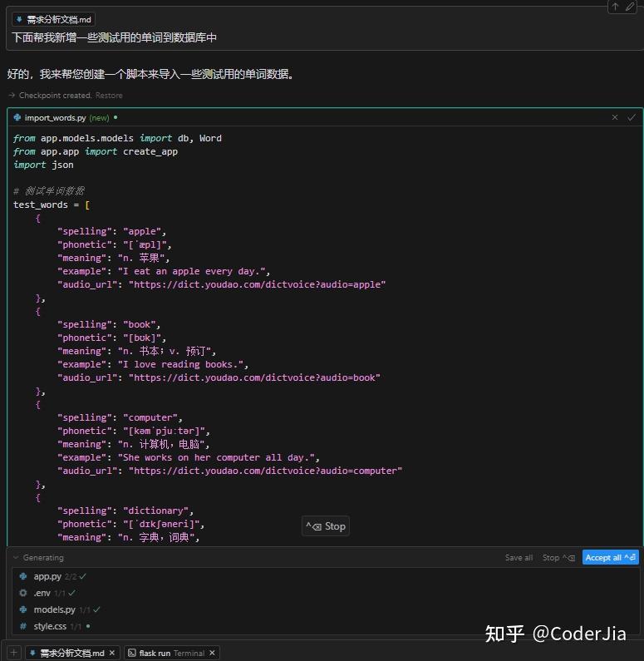Image resolution: width=644 pixels, height=661 pixels.
Task: Click the "spelling": "computer" code line
Action: pyautogui.click(x=120, y=417)
